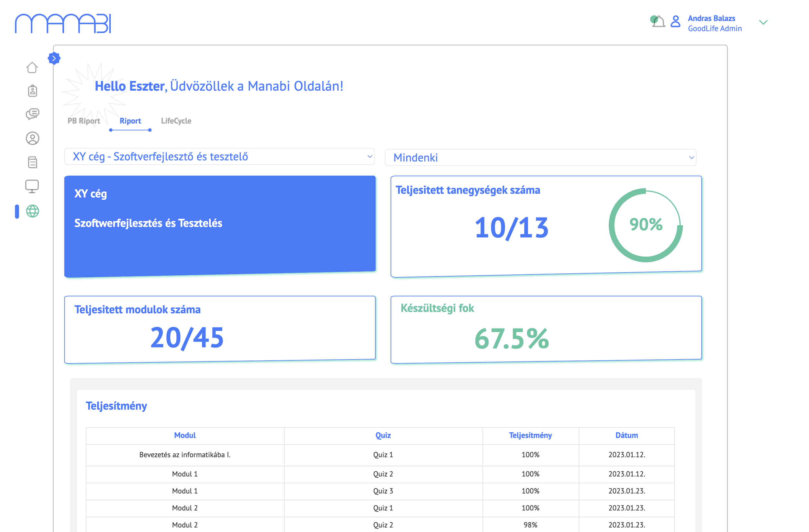Click the Teljesítmény column header
809x532 pixels.
coord(530,435)
